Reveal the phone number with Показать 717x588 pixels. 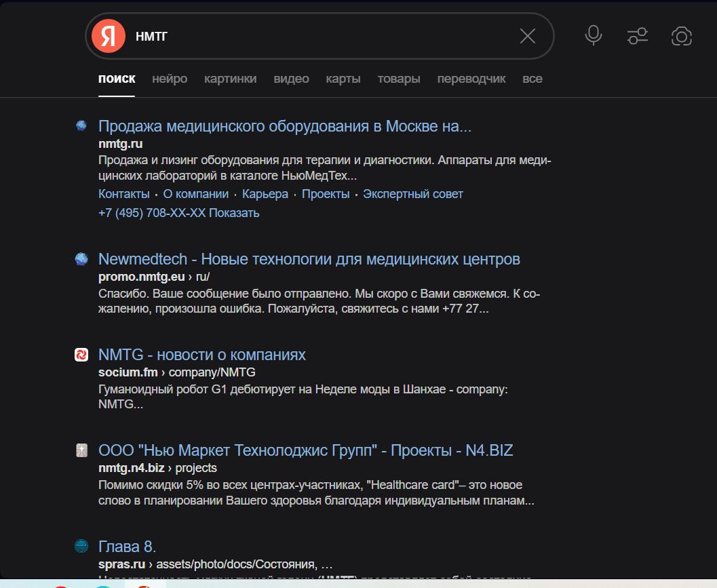pos(234,213)
